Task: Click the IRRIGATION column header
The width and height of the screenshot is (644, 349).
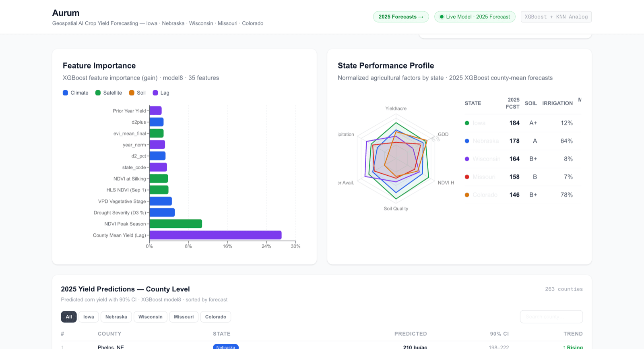Action: click(557, 103)
